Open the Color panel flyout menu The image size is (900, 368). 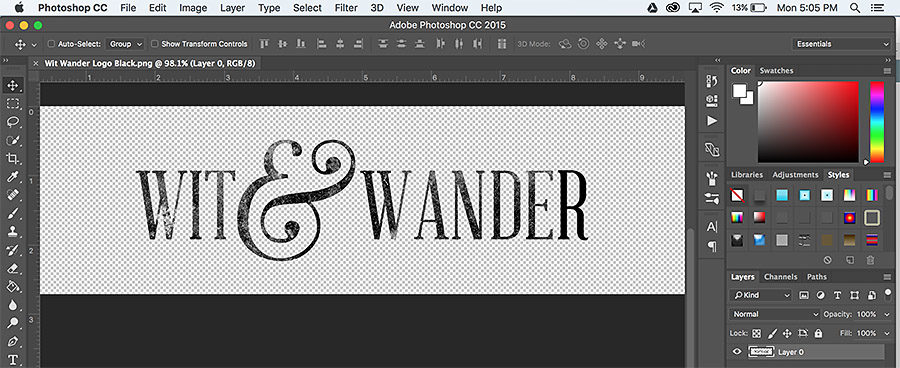click(x=887, y=71)
